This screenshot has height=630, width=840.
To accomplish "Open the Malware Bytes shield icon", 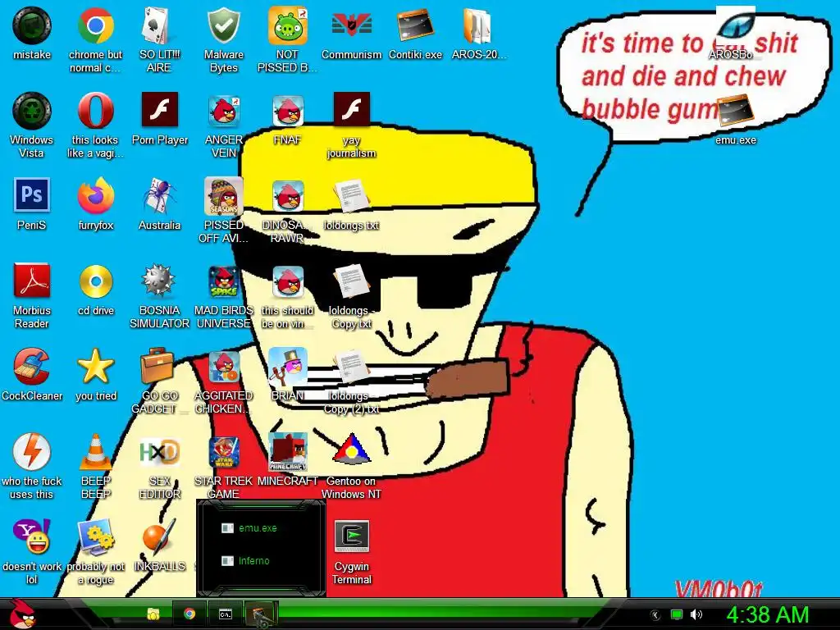I will [x=223, y=25].
